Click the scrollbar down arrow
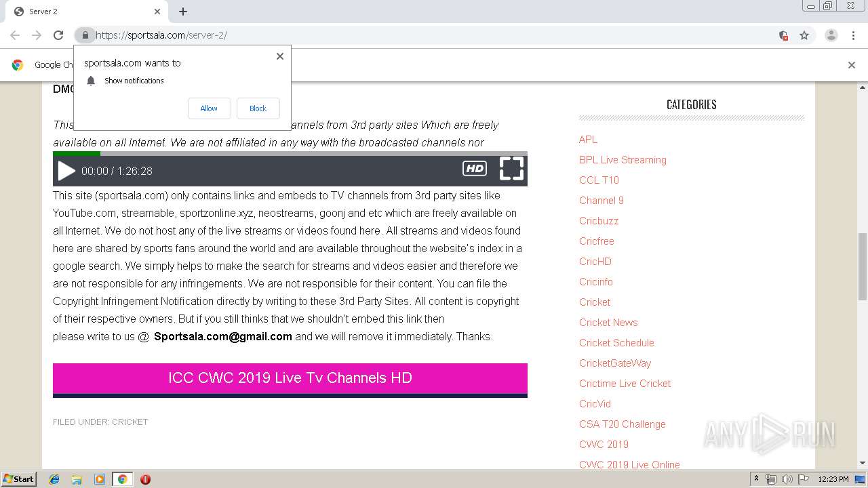The height and width of the screenshot is (488, 868). 863,463
